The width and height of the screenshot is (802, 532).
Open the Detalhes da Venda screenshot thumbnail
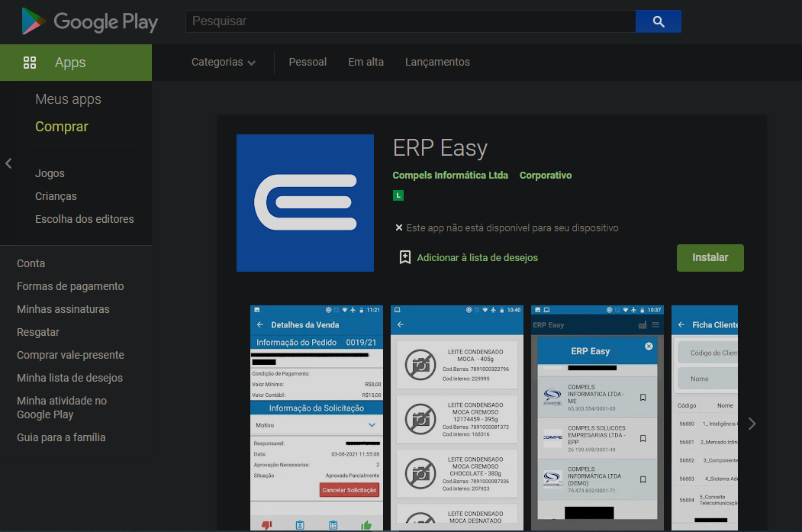tap(317, 418)
